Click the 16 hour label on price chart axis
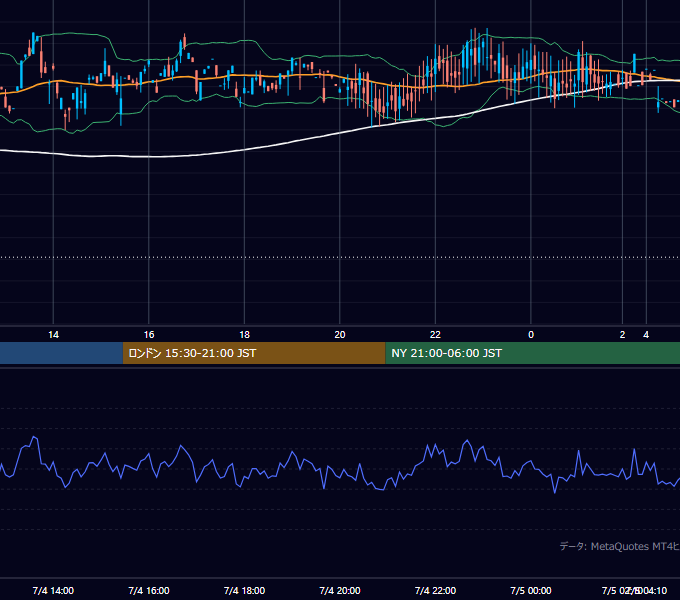Screen dimensions: 680x600 (149, 335)
